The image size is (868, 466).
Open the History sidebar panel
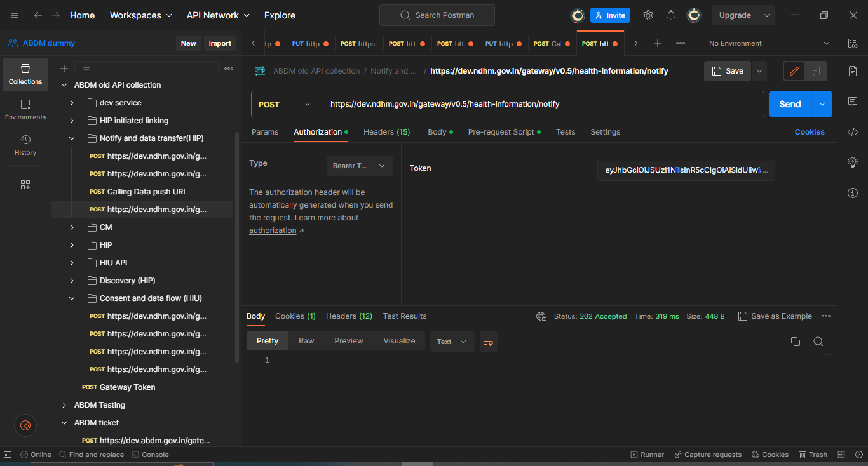pos(25,145)
